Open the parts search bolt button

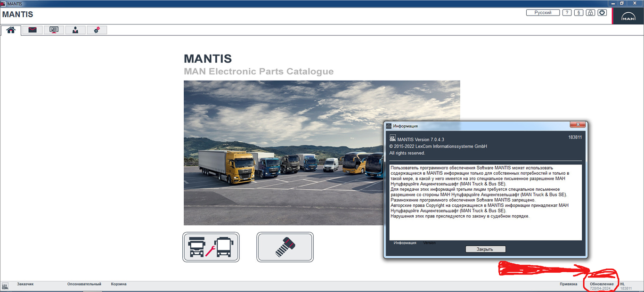coord(285,247)
